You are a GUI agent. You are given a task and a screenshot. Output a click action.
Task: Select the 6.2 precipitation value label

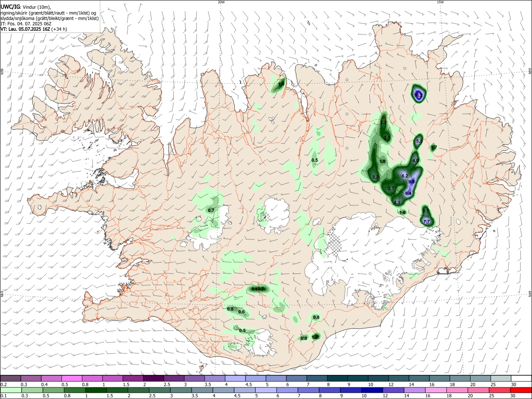click(x=405, y=176)
